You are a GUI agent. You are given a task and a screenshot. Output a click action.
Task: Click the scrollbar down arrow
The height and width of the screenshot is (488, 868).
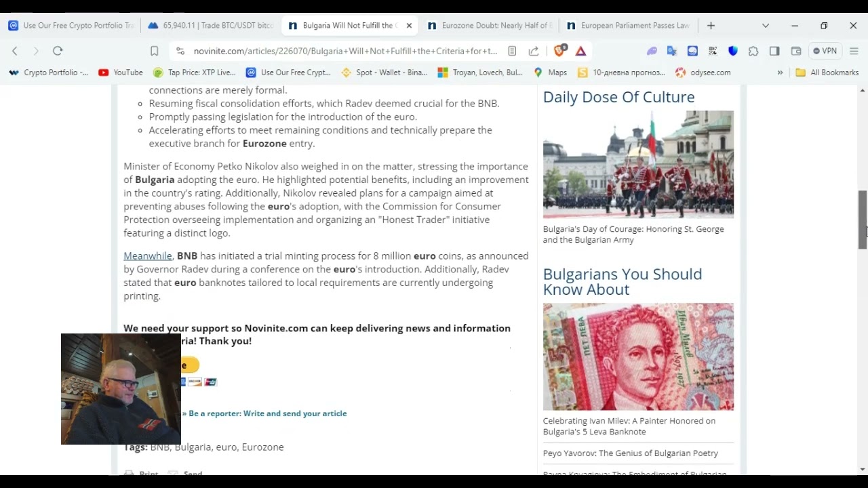(x=863, y=470)
